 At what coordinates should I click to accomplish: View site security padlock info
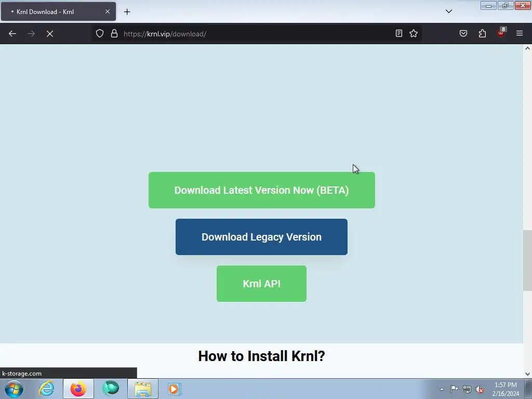coord(114,34)
